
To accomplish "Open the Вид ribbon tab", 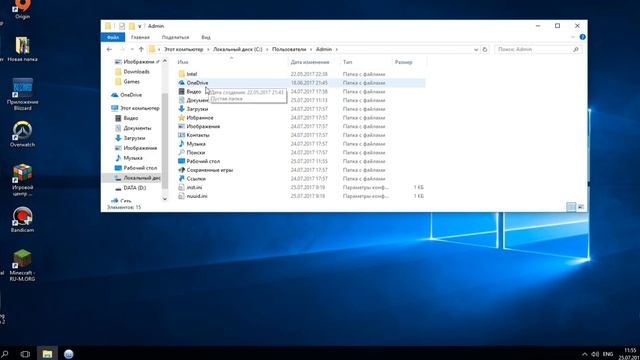I will [x=206, y=37].
